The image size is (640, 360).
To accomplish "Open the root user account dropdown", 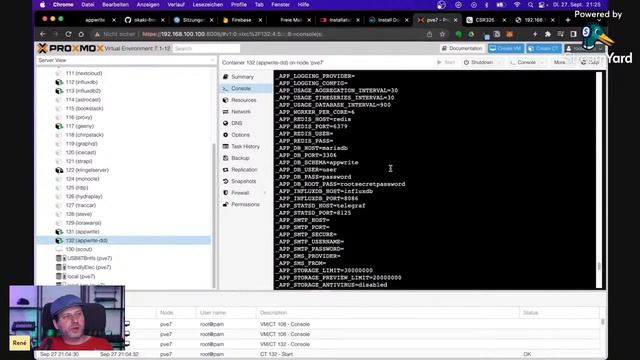I will [x=584, y=49].
